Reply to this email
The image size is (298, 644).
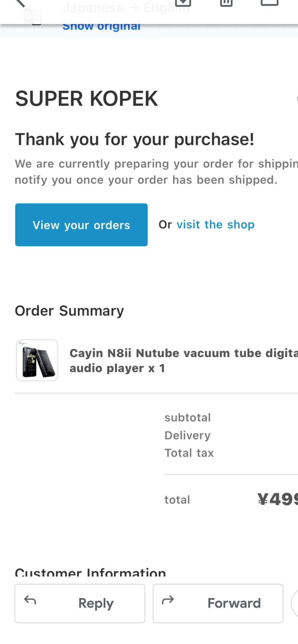coord(80,603)
